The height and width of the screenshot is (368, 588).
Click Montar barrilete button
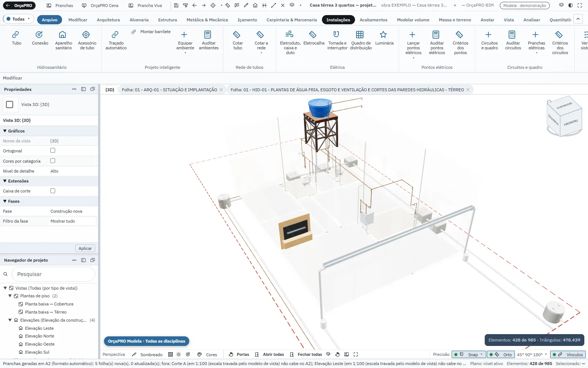[x=151, y=32]
